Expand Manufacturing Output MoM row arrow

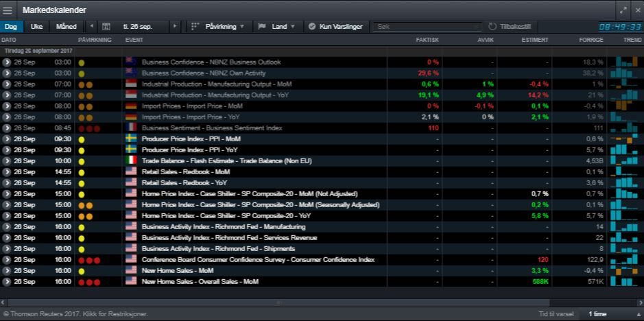click(x=6, y=84)
